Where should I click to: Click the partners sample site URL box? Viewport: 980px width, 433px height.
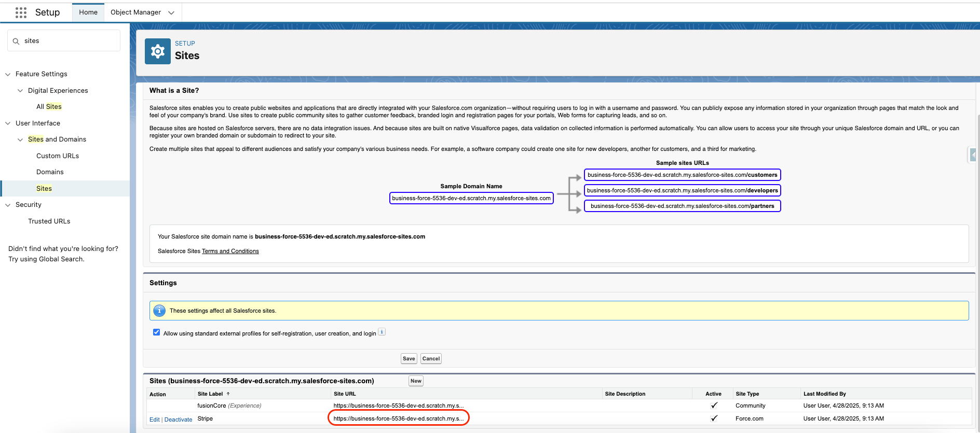click(683, 206)
